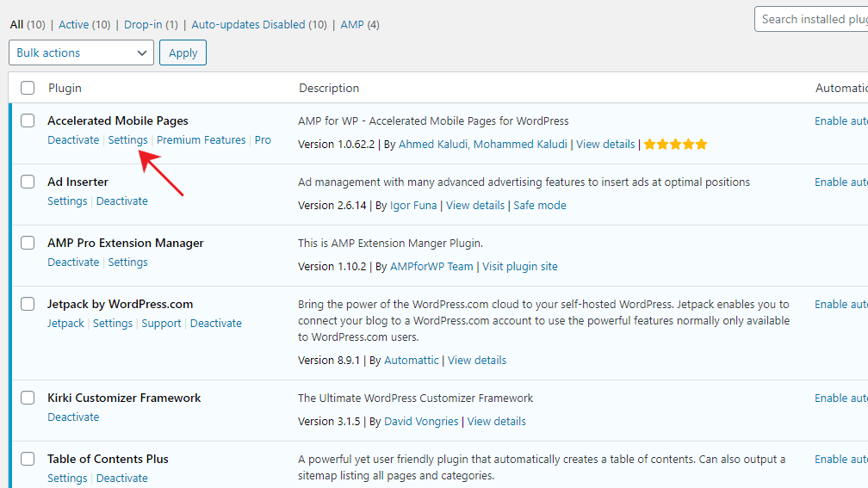Screen dimensions: 868x488
Task: Click Version 1.0.62.2 text
Action: 336,145
